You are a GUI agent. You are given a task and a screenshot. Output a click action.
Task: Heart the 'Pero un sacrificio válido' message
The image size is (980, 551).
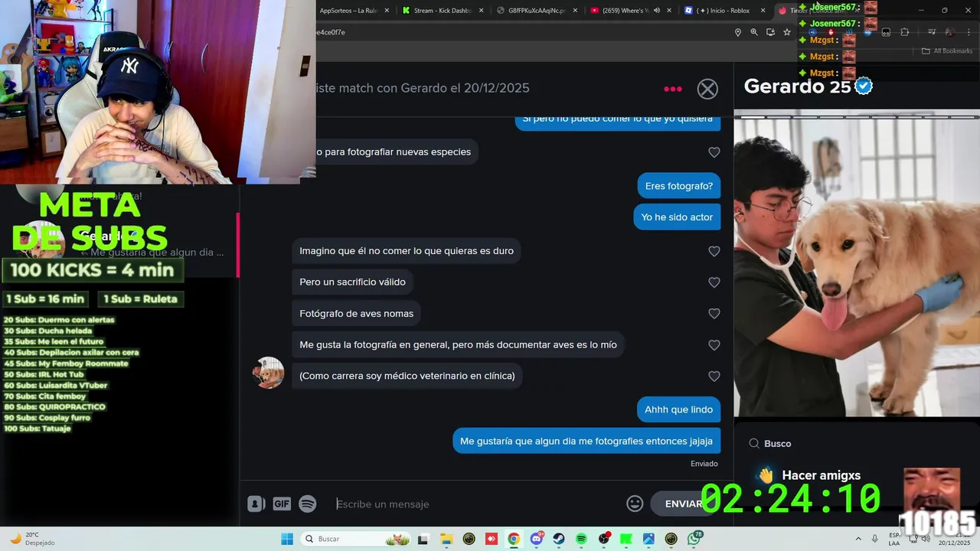714,282
